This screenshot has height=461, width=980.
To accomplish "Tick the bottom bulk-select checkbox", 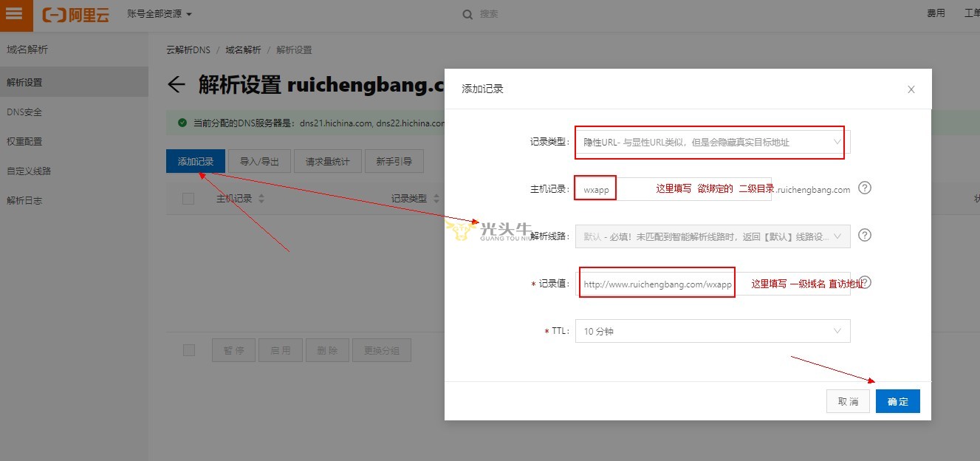I will [189, 350].
